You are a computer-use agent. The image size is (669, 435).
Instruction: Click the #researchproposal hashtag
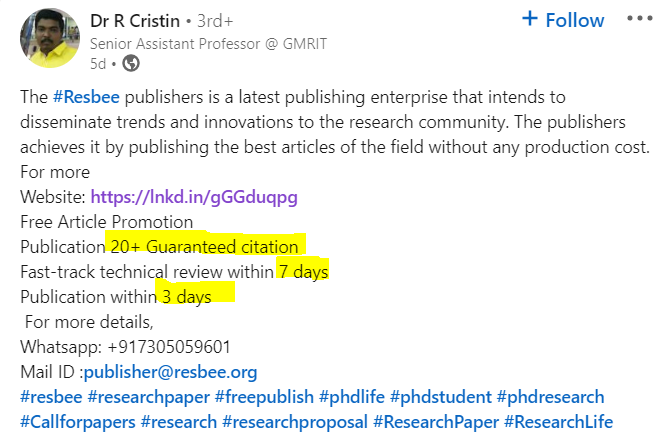point(295,421)
